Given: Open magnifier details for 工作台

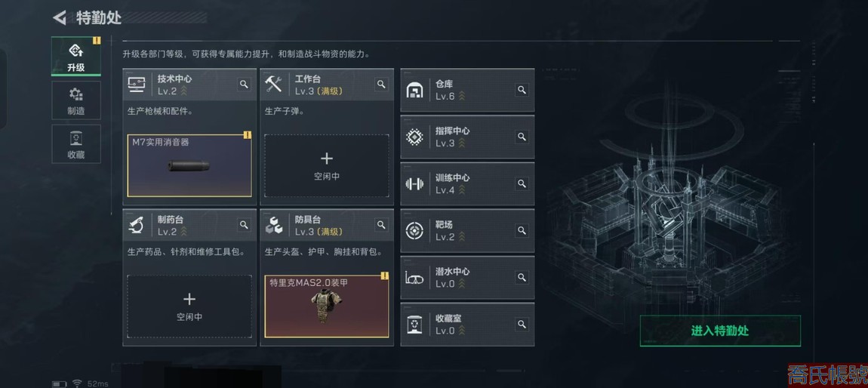Looking at the screenshot, I should click(381, 84).
